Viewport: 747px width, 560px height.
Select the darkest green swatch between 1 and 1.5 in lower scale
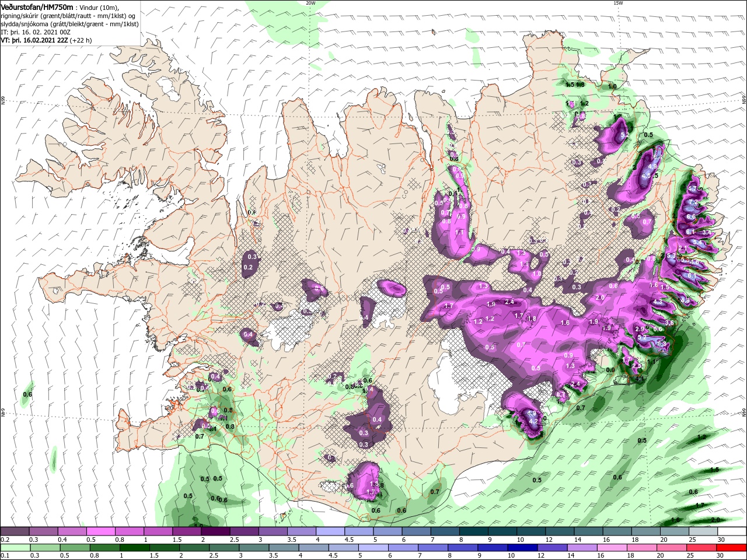[x=134, y=548]
